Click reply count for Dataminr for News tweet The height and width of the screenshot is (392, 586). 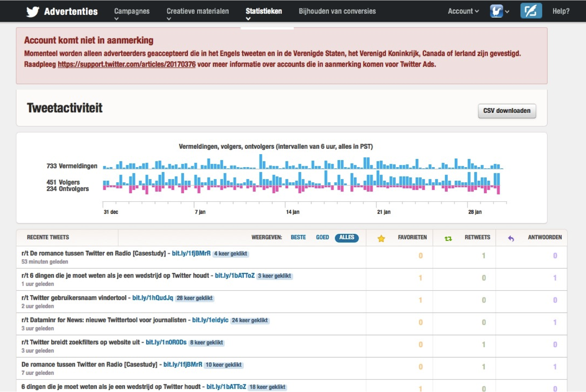point(555,323)
